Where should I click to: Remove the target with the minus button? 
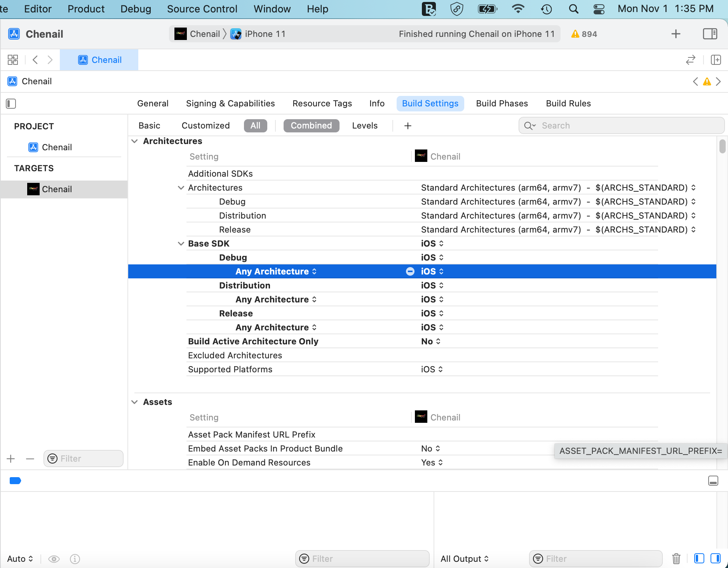(30, 459)
